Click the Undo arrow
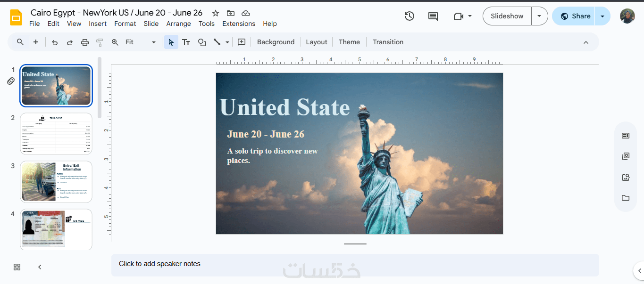Viewport: 644px width, 284px height. pos(55,42)
